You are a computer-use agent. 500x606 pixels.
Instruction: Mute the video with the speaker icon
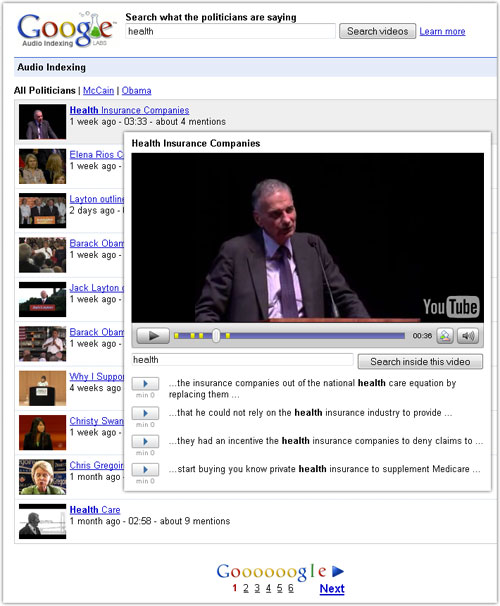point(468,336)
